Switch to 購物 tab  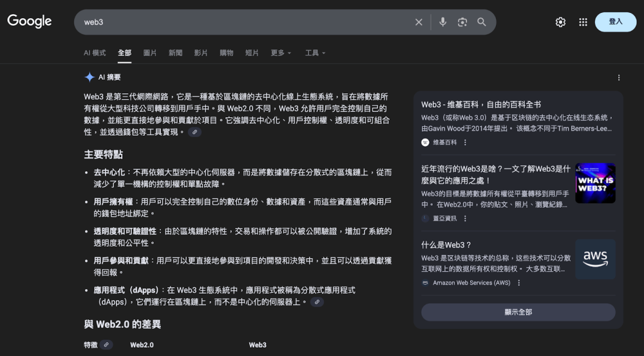point(226,53)
